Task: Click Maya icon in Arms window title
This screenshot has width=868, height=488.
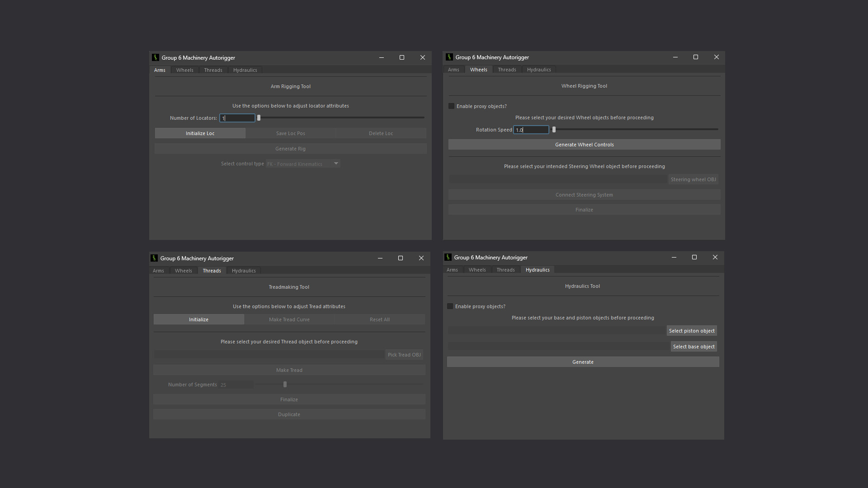Action: point(155,57)
